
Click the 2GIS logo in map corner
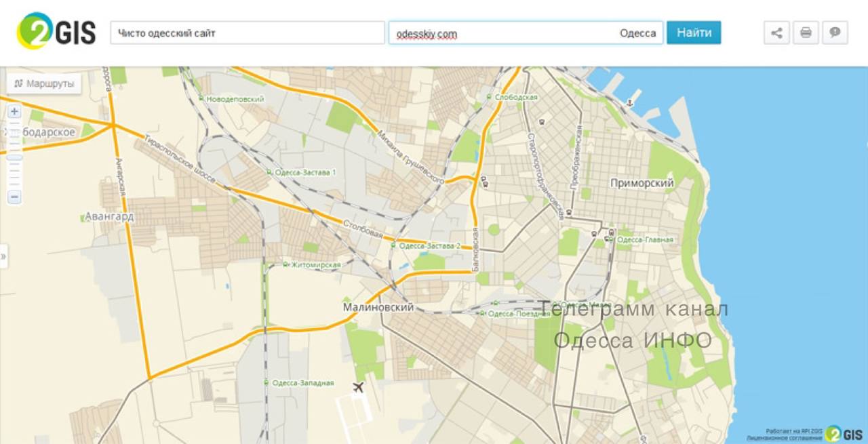pos(844,434)
